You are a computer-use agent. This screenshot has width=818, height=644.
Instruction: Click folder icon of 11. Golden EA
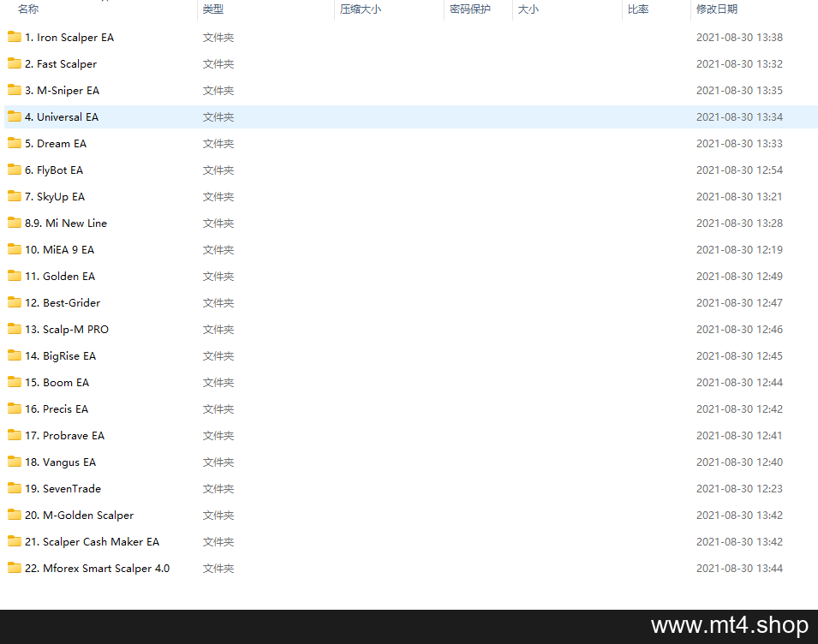(x=15, y=276)
